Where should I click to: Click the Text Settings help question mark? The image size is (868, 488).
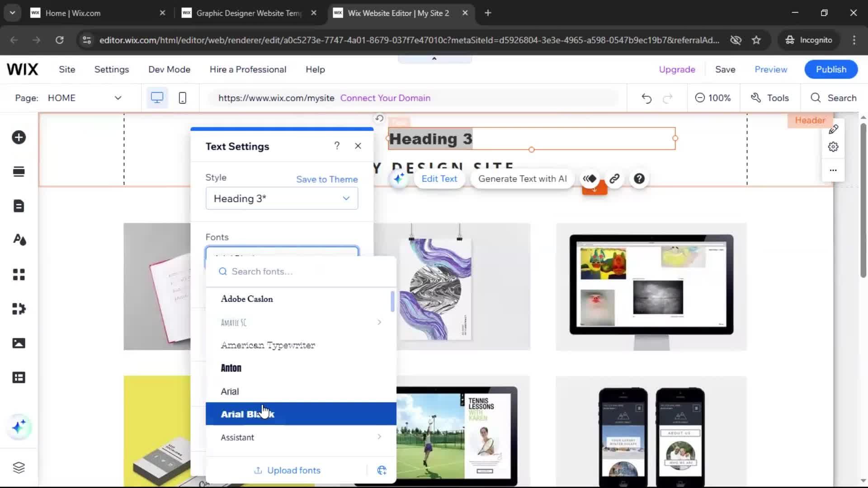tap(337, 145)
